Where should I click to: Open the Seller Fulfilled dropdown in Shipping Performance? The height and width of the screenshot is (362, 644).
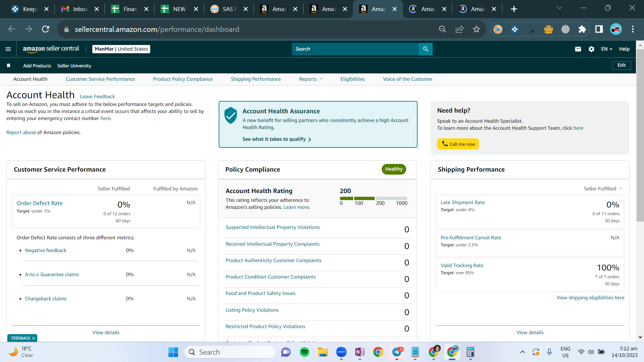[x=603, y=189]
